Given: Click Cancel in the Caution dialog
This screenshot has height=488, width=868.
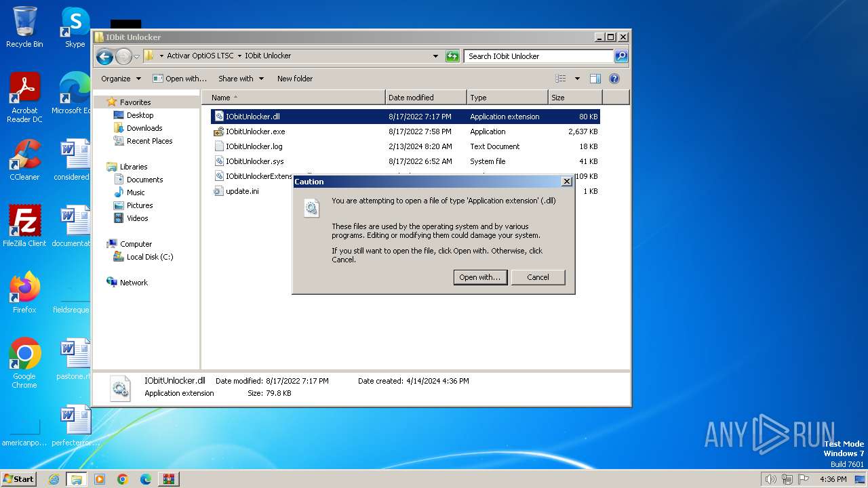Looking at the screenshot, I should pos(538,277).
